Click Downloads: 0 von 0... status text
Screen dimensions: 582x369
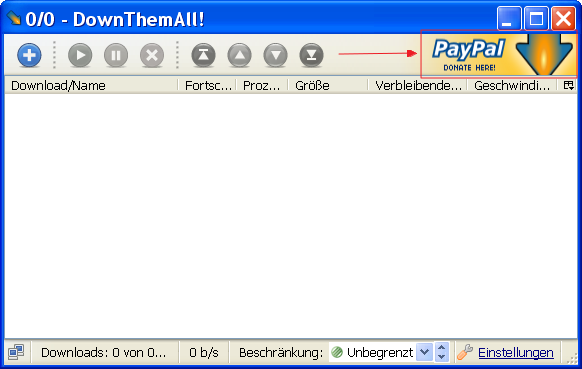pos(104,352)
